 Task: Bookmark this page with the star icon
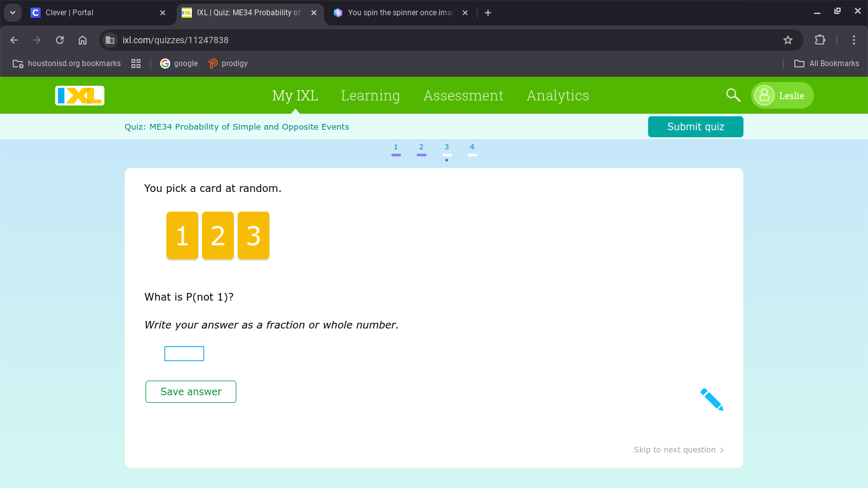coord(788,40)
